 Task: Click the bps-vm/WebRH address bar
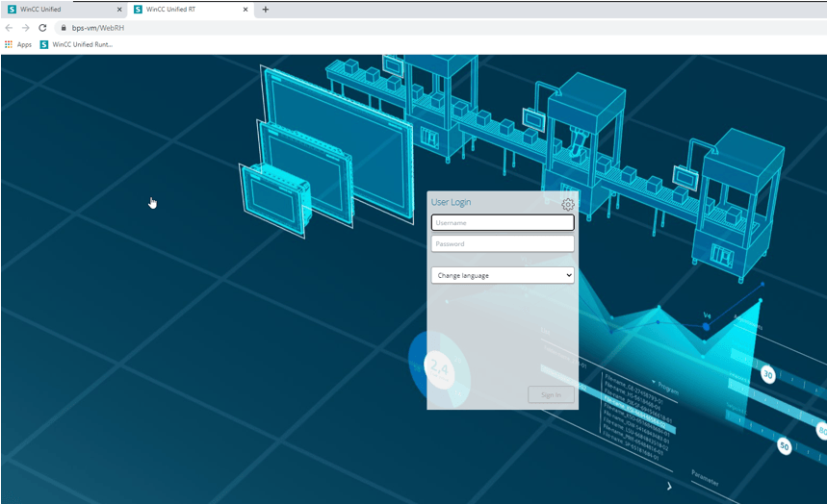pyautogui.click(x=438, y=28)
